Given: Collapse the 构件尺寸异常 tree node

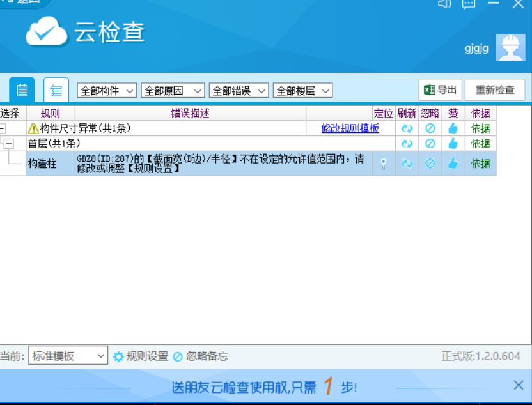Looking at the screenshot, I should pos(2,128).
